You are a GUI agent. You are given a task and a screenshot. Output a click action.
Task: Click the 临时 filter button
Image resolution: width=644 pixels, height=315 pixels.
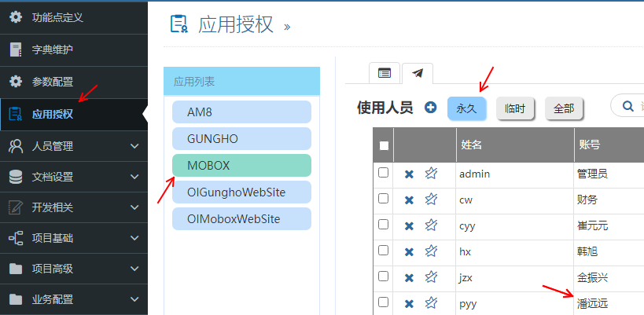pos(515,108)
